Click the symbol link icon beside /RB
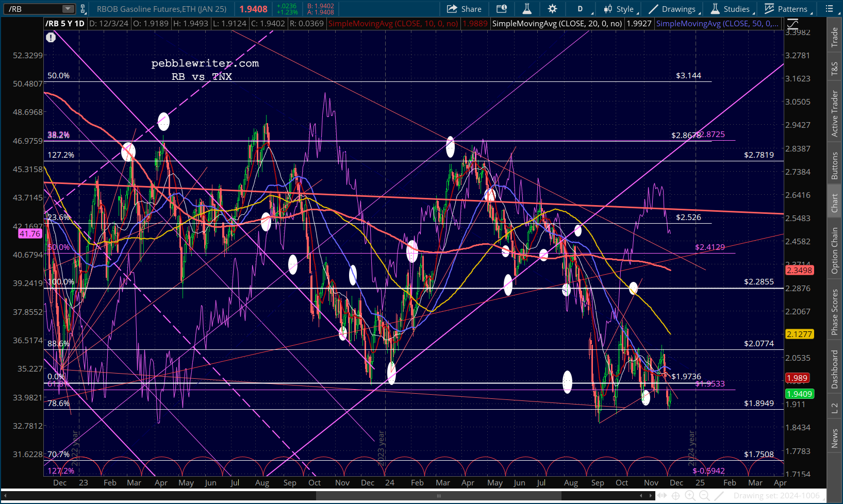 point(83,9)
